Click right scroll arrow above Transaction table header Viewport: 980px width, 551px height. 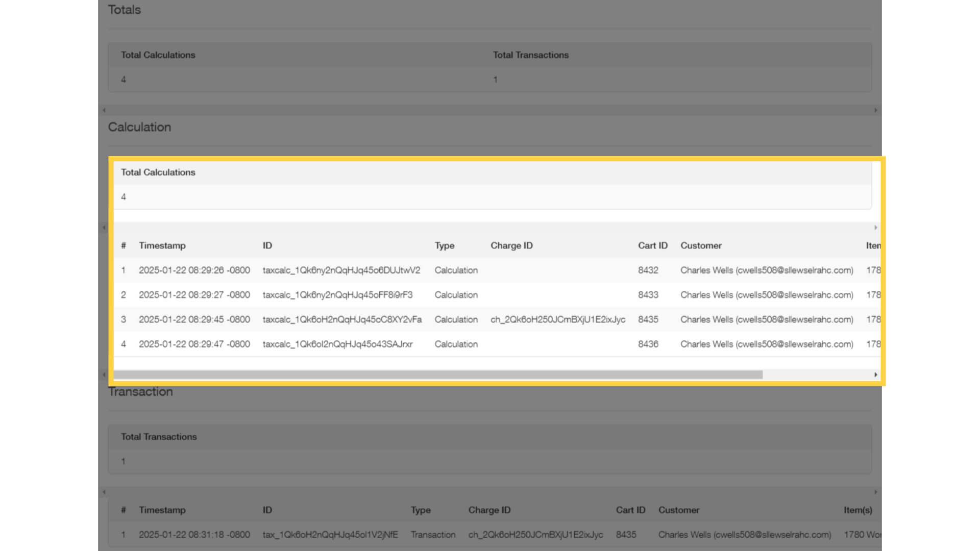tap(875, 492)
